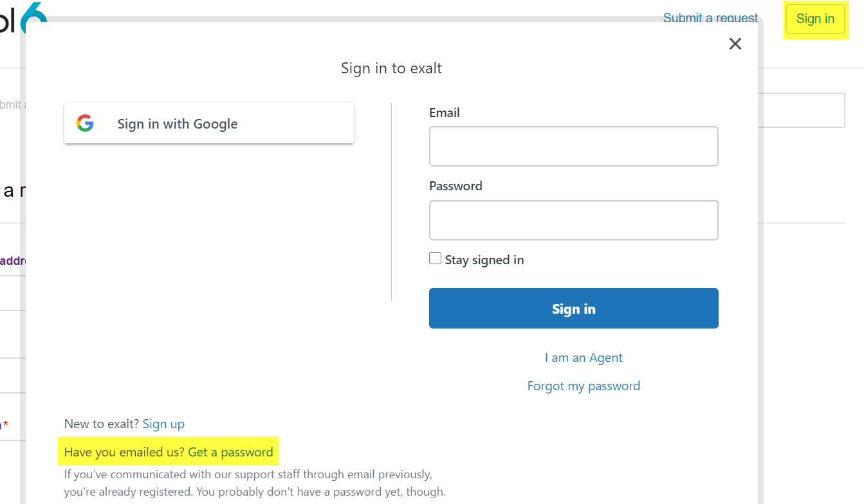Click the "Sign up" link

[x=163, y=424]
